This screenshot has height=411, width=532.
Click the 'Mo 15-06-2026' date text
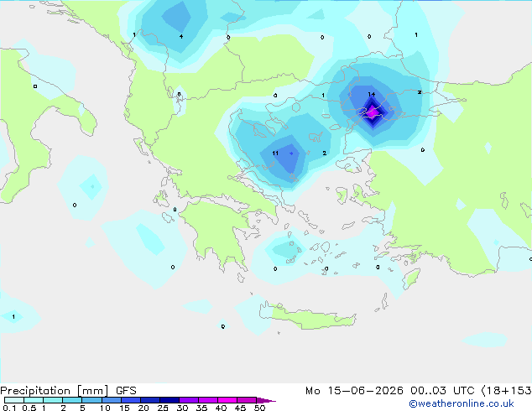click(354, 391)
